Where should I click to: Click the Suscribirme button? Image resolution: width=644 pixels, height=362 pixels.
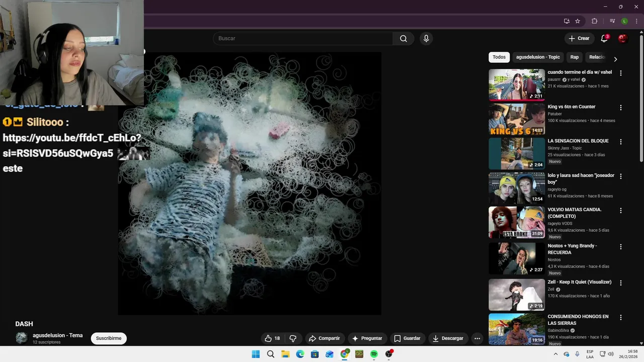[109, 338]
